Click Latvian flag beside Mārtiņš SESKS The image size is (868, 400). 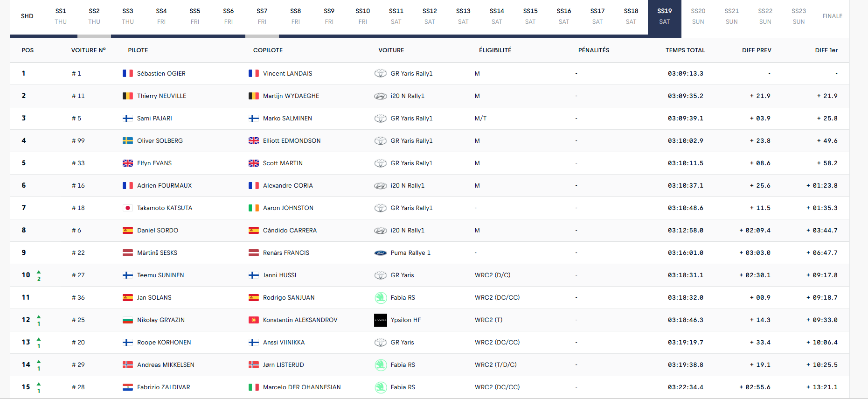pos(128,253)
